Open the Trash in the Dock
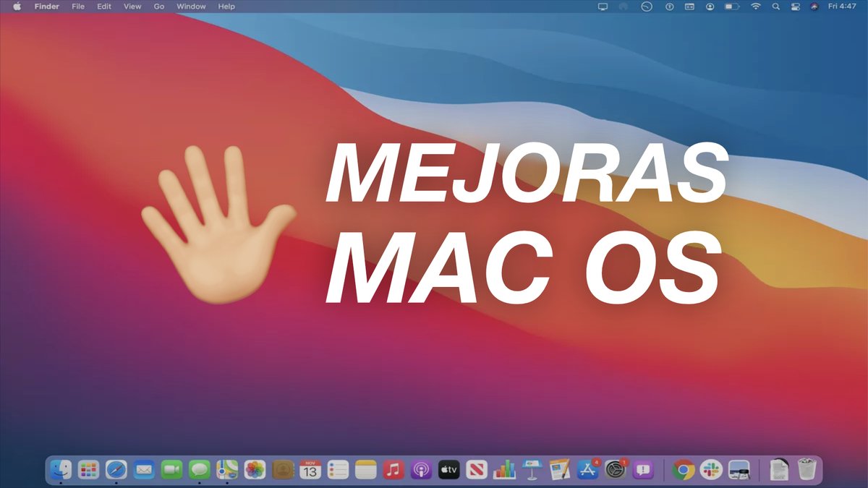The width and height of the screenshot is (868, 488). pyautogui.click(x=807, y=470)
